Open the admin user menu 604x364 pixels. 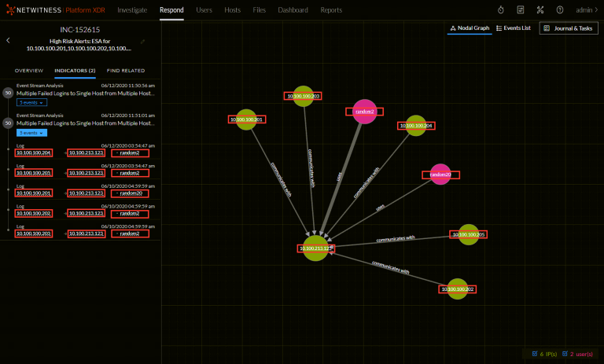[x=586, y=10]
